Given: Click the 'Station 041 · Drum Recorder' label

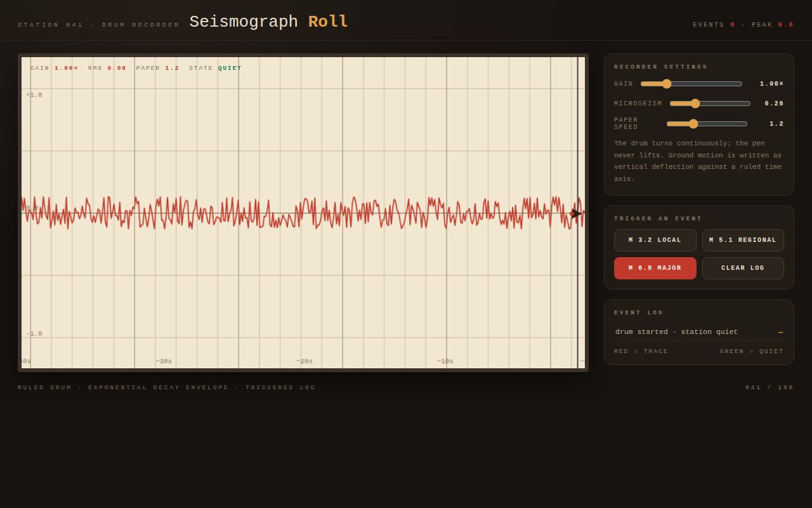Looking at the screenshot, I should tap(99, 25).
